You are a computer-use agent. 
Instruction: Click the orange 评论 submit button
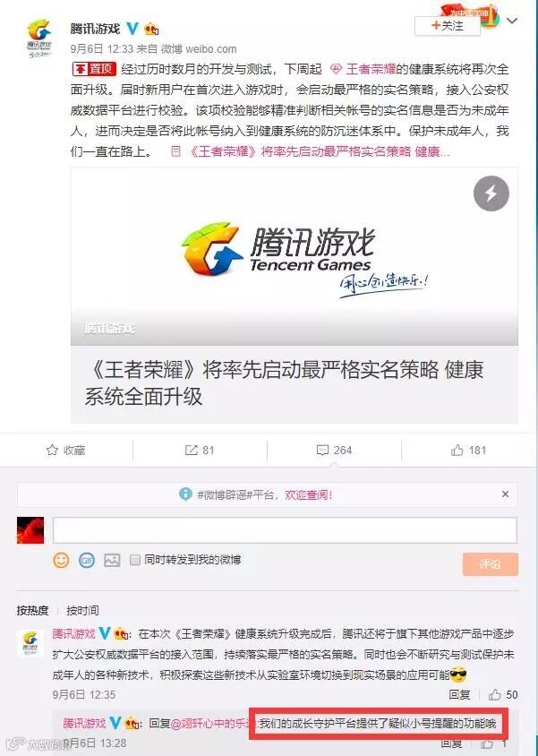(x=491, y=563)
